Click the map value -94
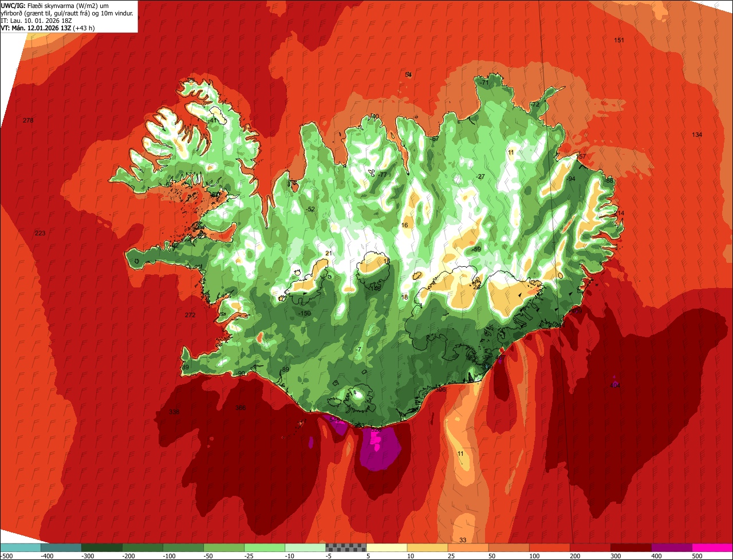This screenshot has height=560, width=733. coord(570,179)
